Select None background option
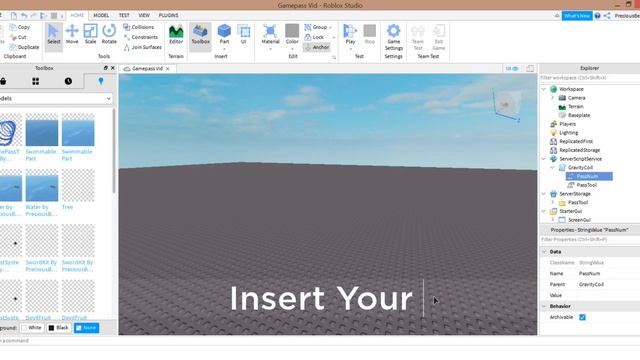 point(86,328)
